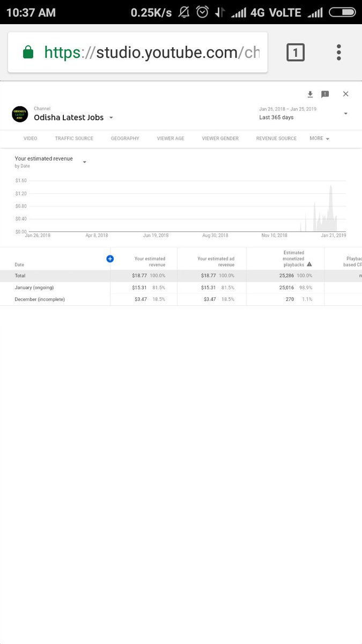This screenshot has width=362, height=644.
Task: Switch to the VIDEO tab
Action: click(x=31, y=138)
